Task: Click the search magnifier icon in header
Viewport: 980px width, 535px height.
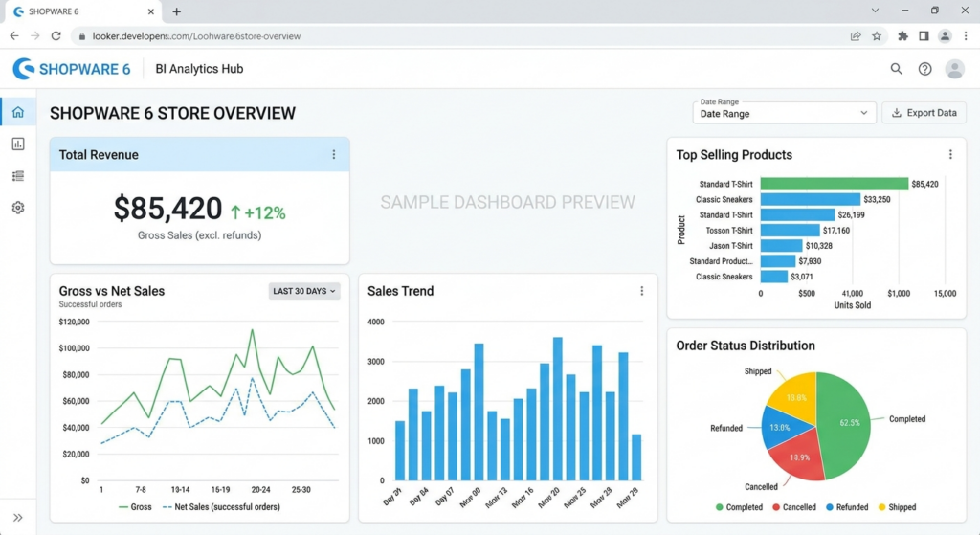Action: [x=896, y=69]
